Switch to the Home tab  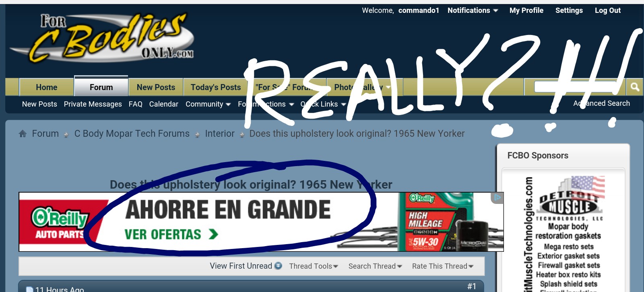[x=46, y=87]
